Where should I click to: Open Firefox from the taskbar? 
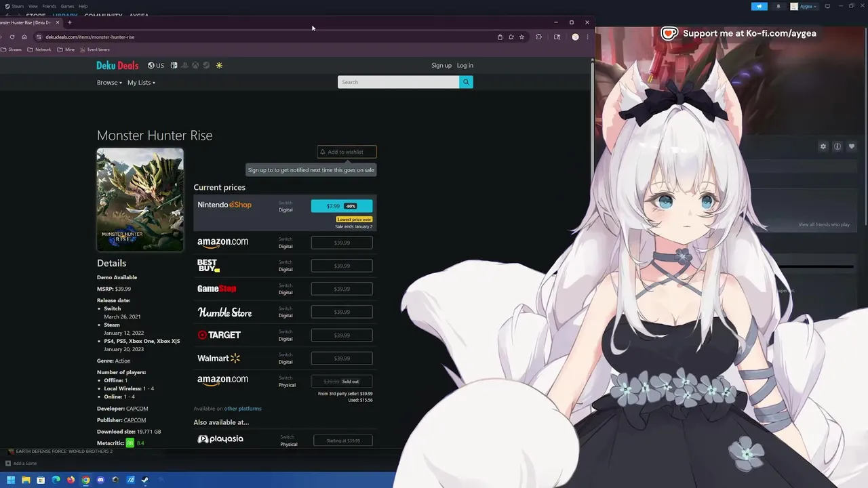coord(71,480)
